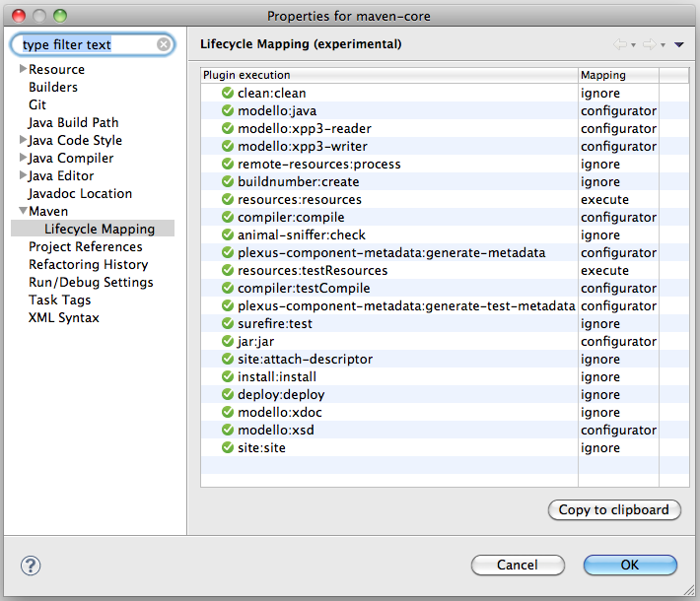Click the ignore mapping for surefire:test

point(600,324)
